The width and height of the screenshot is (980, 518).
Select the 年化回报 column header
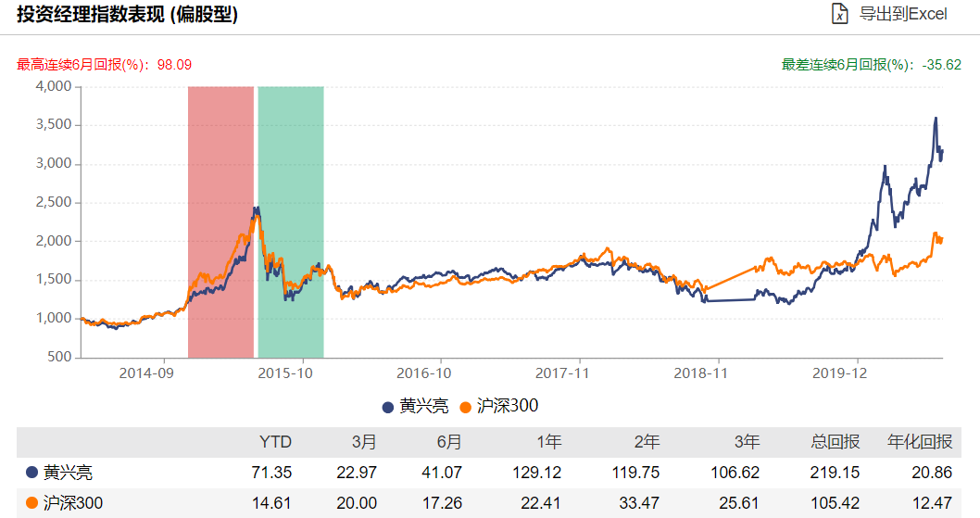[x=920, y=442]
